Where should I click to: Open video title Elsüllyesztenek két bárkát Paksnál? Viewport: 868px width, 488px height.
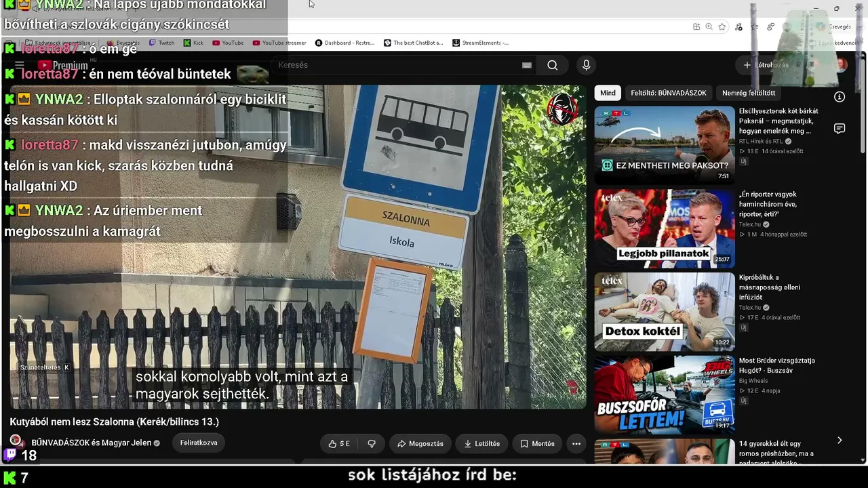tap(778, 121)
